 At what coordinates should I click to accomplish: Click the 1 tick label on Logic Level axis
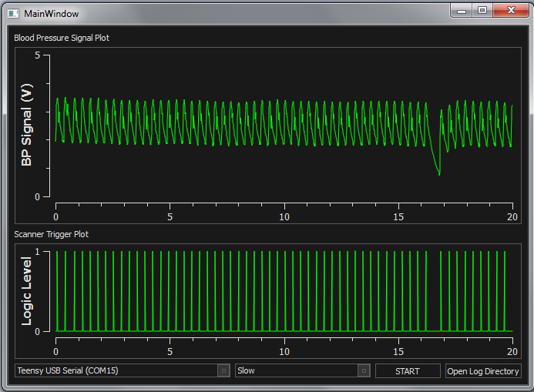(38, 252)
